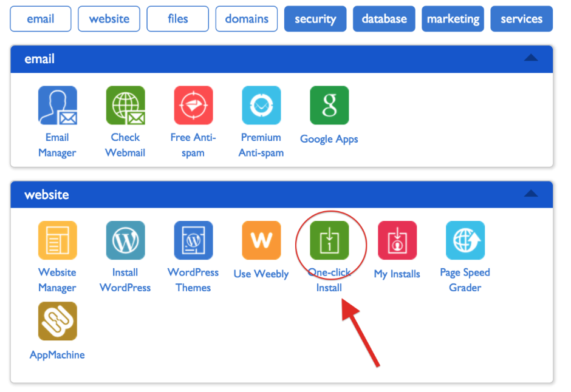
Task: Click the My Installs text link
Action: pyautogui.click(x=397, y=274)
